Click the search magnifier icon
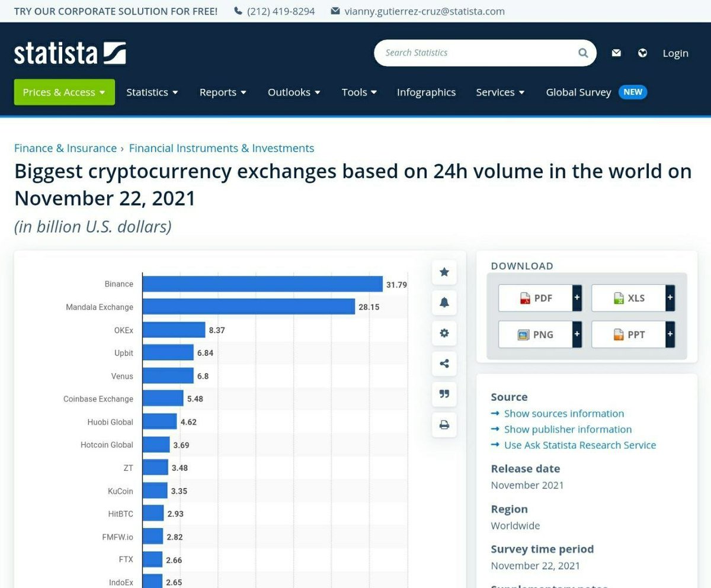The width and height of the screenshot is (711, 588). coord(583,53)
